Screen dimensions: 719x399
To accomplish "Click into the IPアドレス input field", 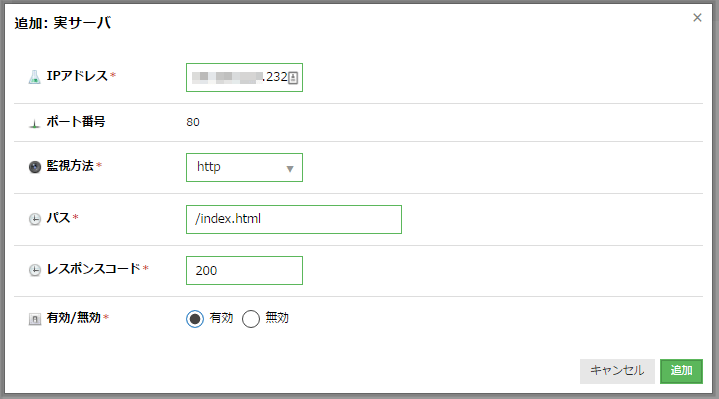I will [244, 78].
